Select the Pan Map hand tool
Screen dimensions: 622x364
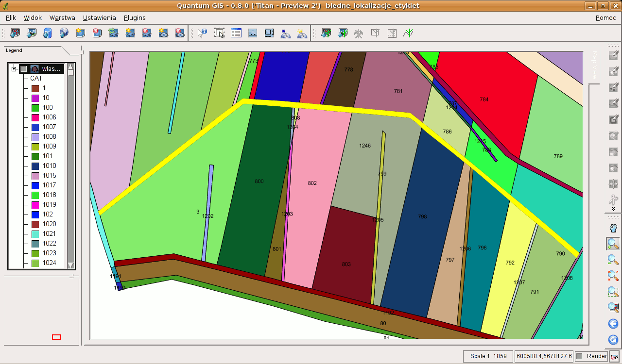[x=613, y=228]
